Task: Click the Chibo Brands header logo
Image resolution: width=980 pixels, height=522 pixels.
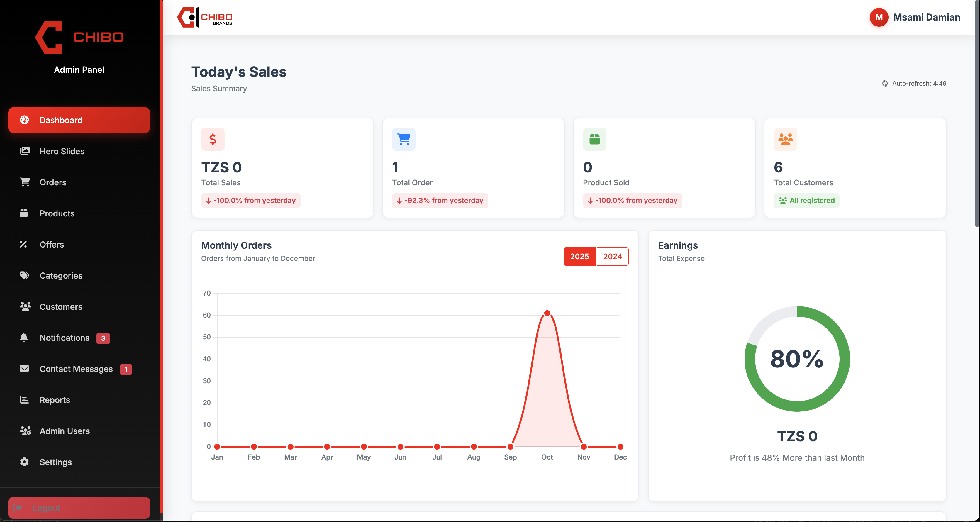Action: (205, 17)
